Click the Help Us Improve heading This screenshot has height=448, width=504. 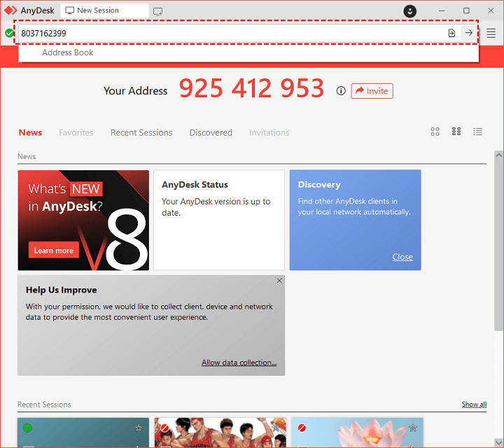click(x=62, y=290)
